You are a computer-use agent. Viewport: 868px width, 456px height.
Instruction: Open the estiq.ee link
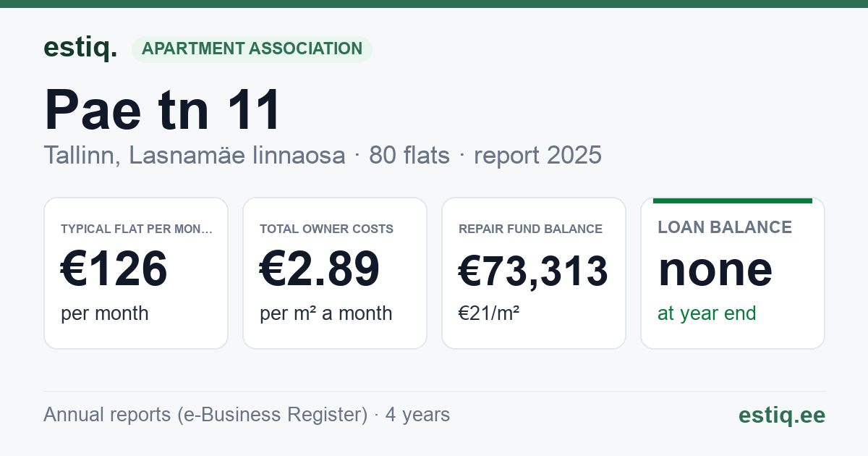coord(782,415)
